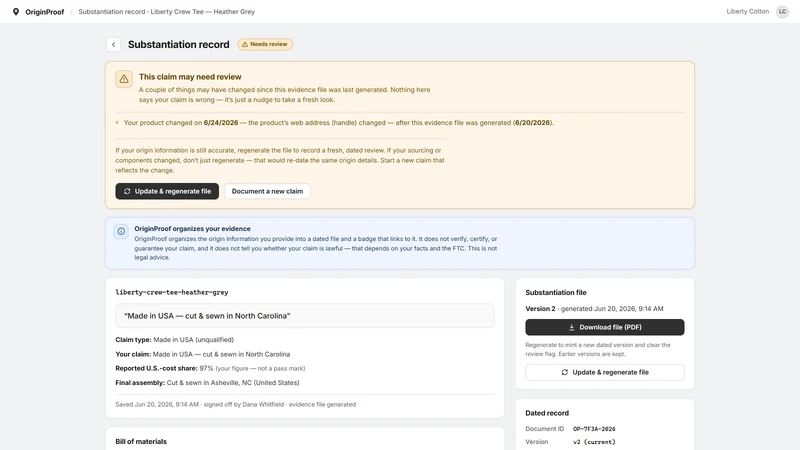Click the liberty-crew-tee-heather-grey product handle

(172, 292)
